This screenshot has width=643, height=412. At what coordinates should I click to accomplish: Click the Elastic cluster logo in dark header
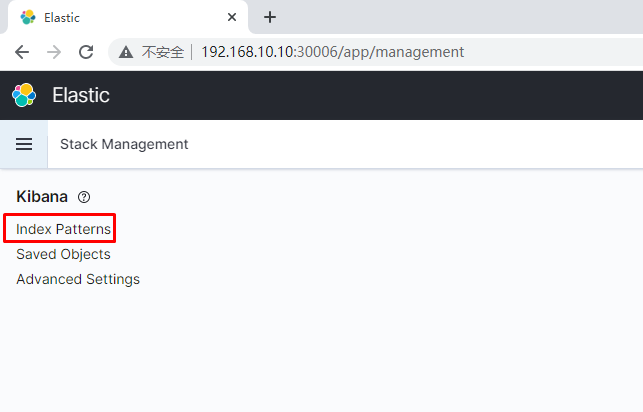(x=24, y=95)
